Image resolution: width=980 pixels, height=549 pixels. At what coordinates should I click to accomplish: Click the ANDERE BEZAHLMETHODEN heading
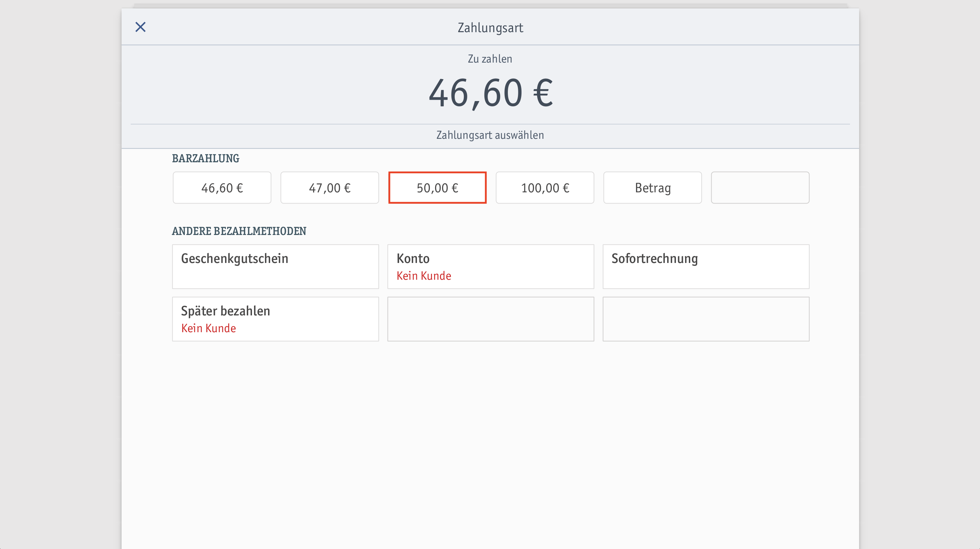239,231
